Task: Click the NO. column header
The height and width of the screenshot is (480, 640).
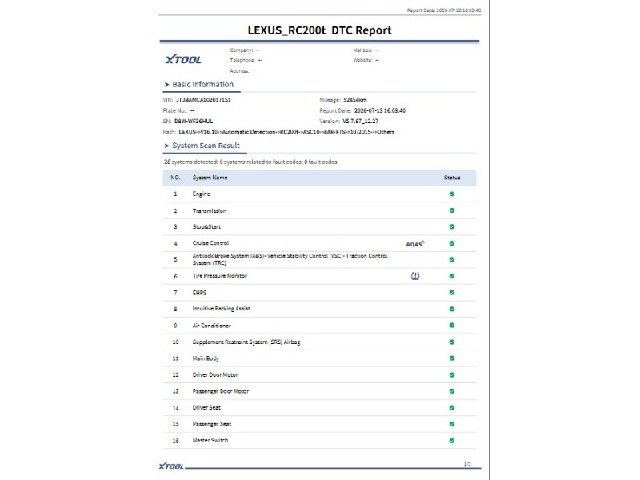Action: click(175, 178)
